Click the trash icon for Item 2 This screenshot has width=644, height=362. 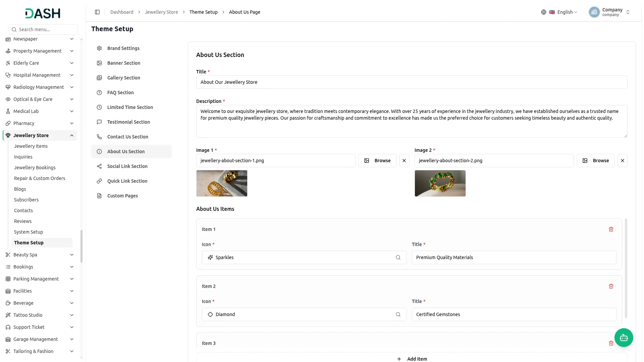[611, 286]
